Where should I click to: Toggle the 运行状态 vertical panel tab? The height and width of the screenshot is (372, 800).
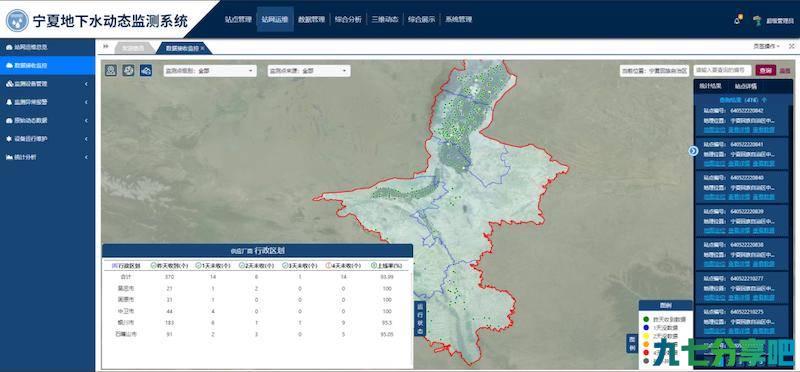[420, 318]
